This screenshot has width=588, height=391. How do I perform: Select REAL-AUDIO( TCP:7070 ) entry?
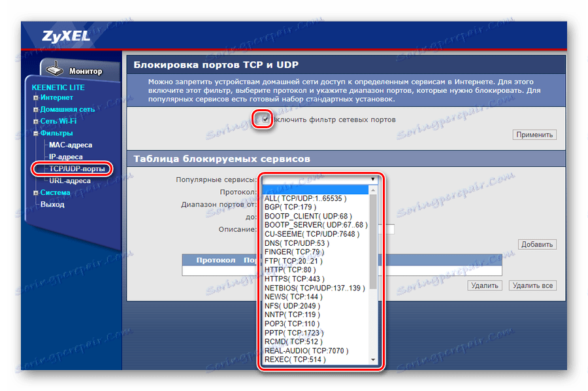(316, 351)
